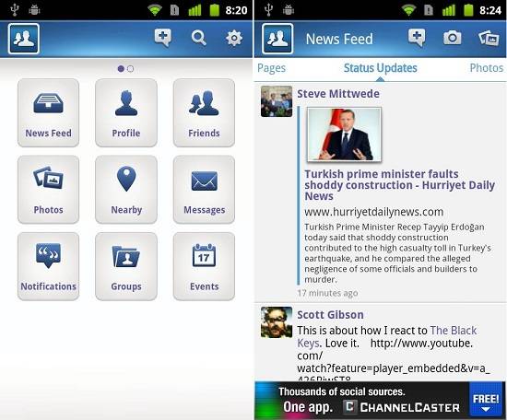Image resolution: width=507 pixels, height=420 pixels.
Task: Open the Notifications tile
Action: pos(49,266)
